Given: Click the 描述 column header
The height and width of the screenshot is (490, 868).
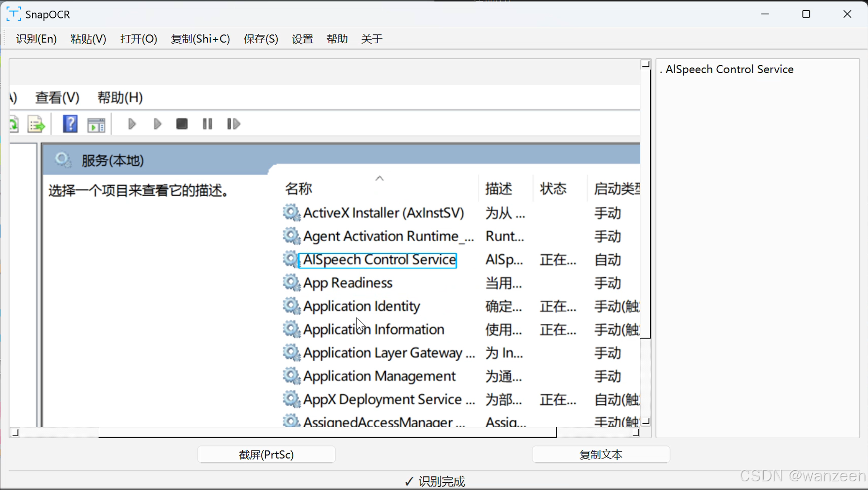Looking at the screenshot, I should (x=499, y=188).
